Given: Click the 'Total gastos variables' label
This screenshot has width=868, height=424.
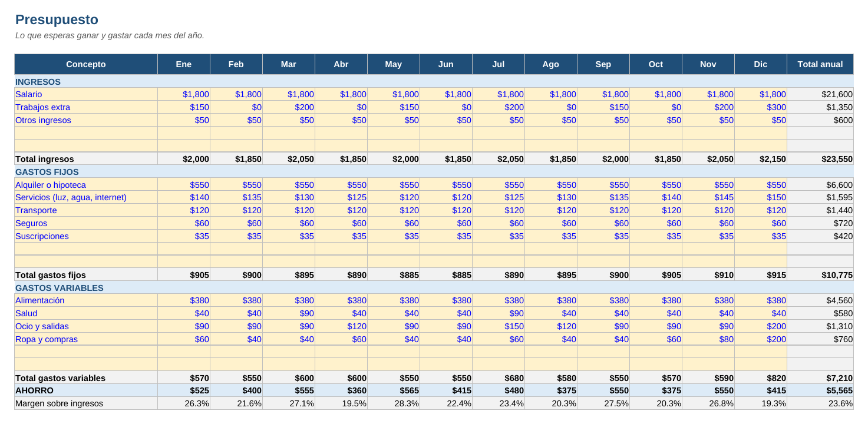Looking at the screenshot, I should pos(86,378).
